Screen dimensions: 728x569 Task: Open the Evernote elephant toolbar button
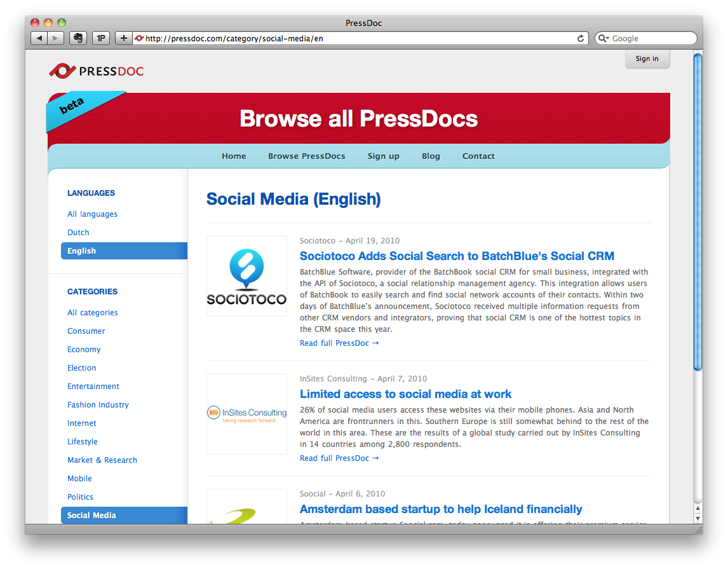tap(78, 38)
